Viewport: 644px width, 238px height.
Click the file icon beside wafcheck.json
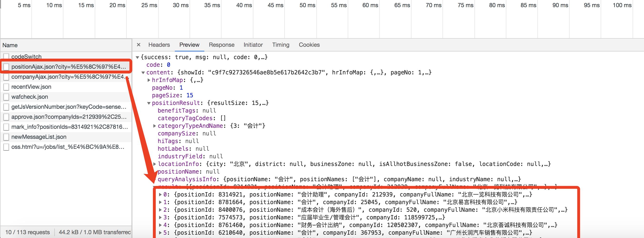tap(6, 97)
